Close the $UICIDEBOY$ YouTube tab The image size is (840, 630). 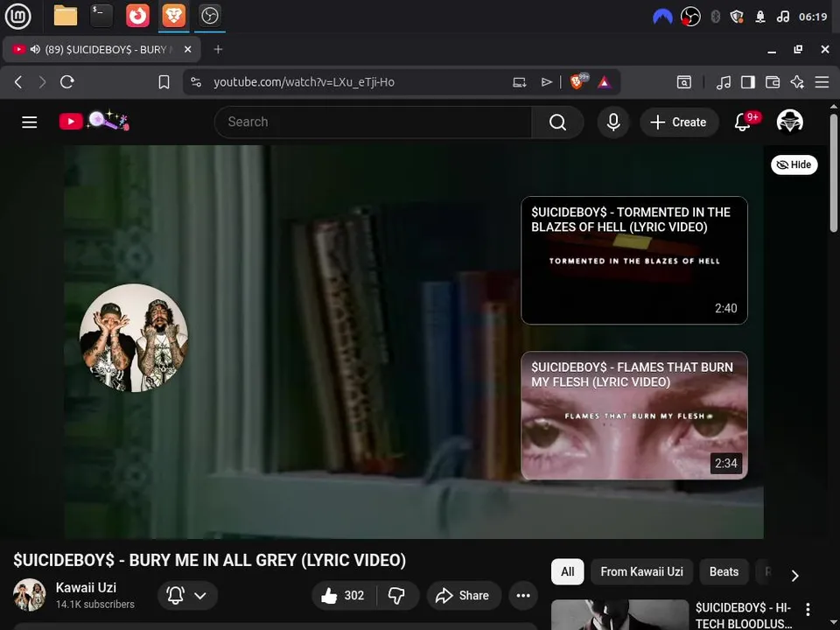pos(187,49)
